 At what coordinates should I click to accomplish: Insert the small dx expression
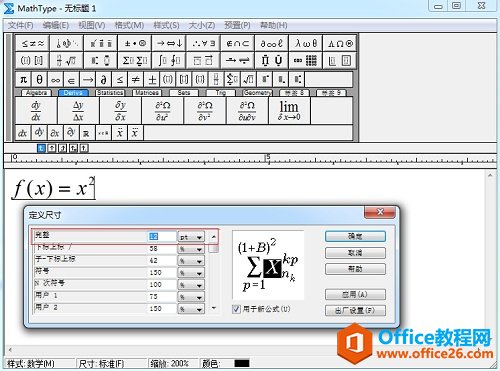click(23, 133)
